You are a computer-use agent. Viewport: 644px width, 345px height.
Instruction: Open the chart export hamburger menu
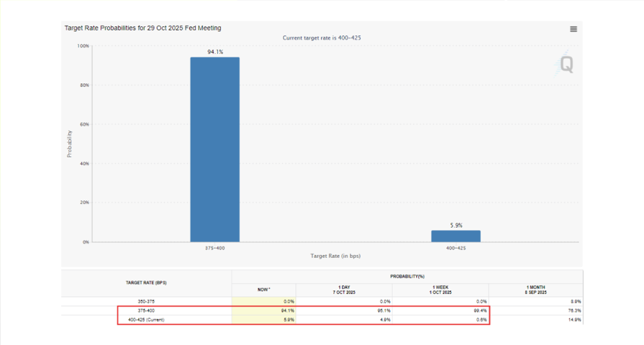pos(573,29)
